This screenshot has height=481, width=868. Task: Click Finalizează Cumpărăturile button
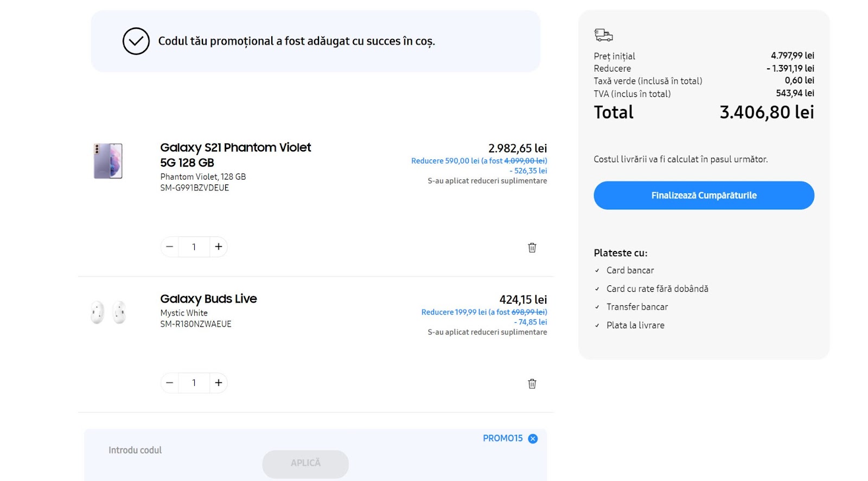pos(704,195)
